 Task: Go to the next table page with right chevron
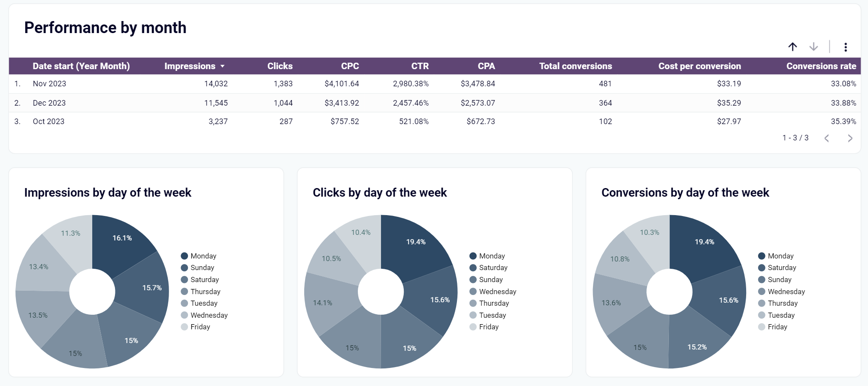850,138
